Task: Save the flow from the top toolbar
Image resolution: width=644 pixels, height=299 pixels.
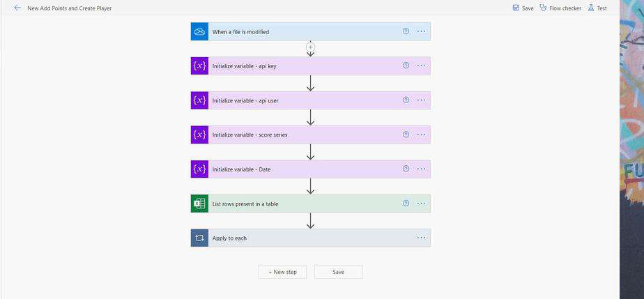Action: pos(523,8)
